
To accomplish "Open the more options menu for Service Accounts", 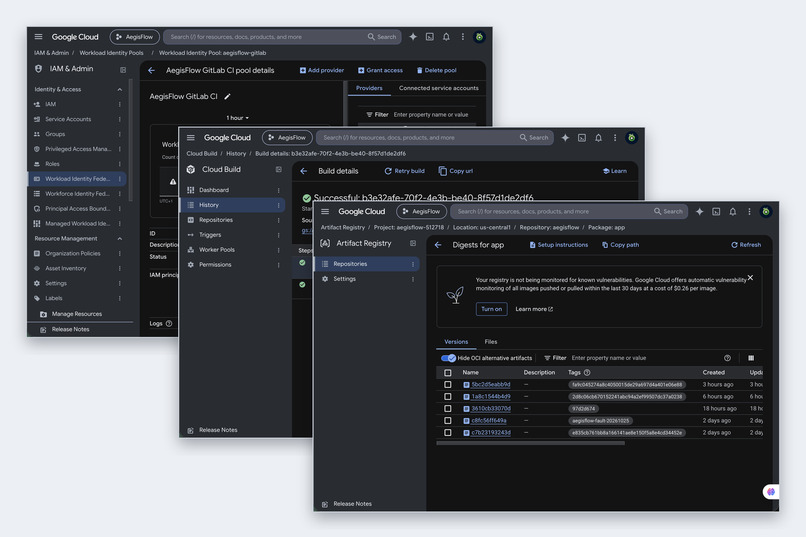I will click(x=120, y=119).
